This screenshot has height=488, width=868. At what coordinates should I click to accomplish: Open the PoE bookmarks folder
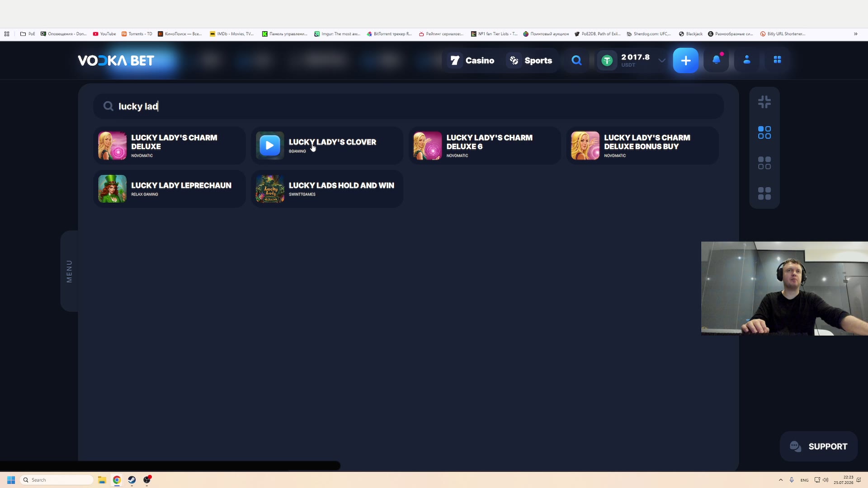tap(28, 34)
